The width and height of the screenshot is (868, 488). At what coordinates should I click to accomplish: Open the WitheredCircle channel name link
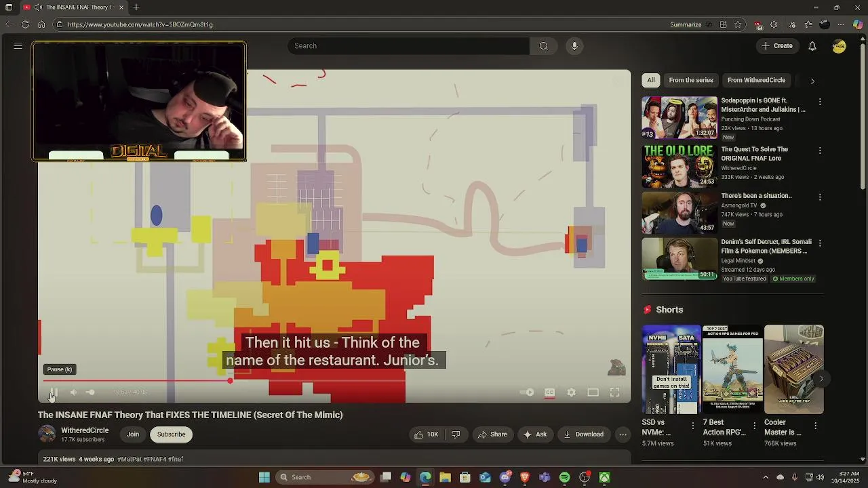click(x=85, y=430)
